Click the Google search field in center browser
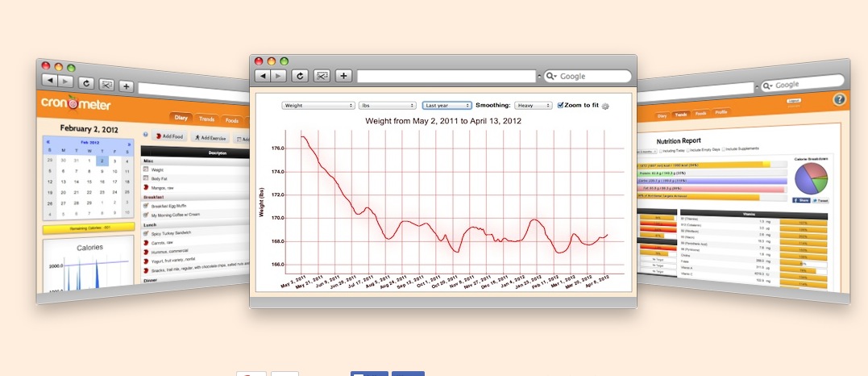This screenshot has height=376, width=868. [588, 77]
